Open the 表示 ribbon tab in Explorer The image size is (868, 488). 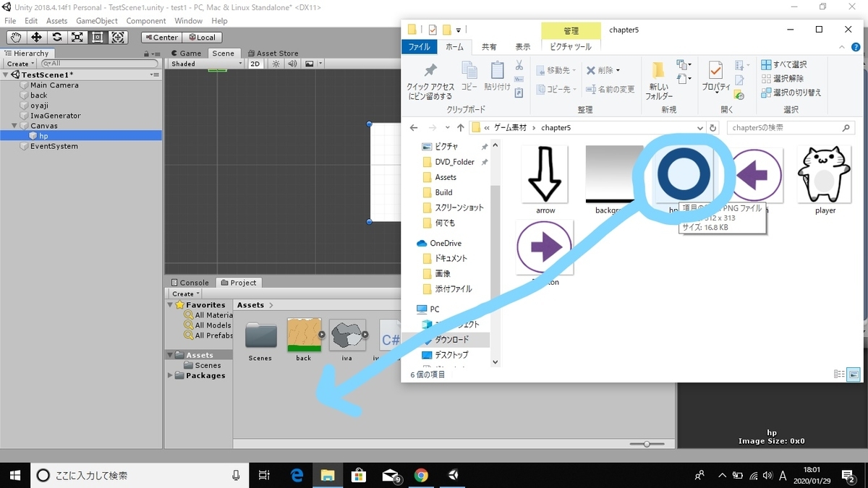tap(523, 47)
